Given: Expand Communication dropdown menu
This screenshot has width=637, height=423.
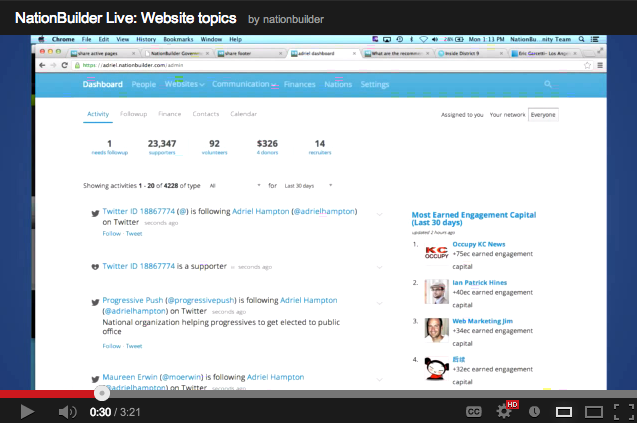Looking at the screenshot, I should coord(244,84).
